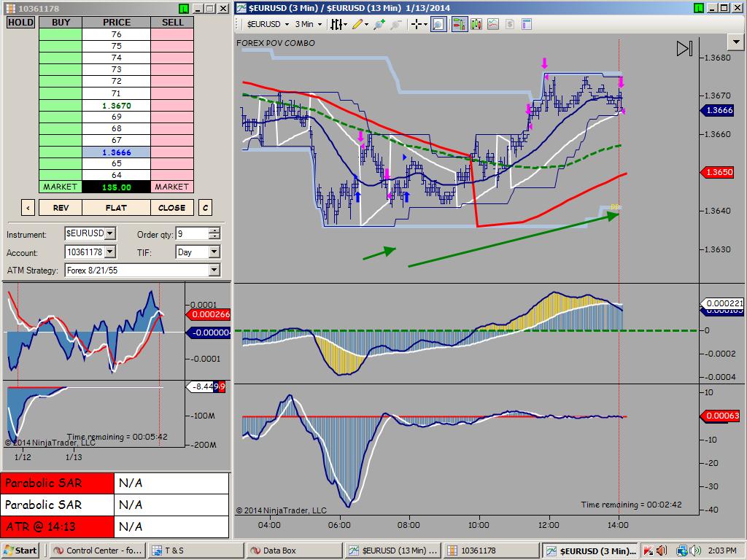This screenshot has height=560, width=747.
Task: Click the FLAT button
Action: 116,208
